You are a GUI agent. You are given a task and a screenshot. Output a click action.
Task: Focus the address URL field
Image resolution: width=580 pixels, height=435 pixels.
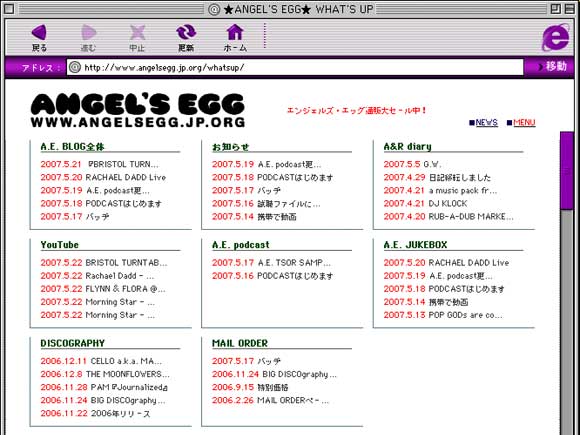coord(295,67)
